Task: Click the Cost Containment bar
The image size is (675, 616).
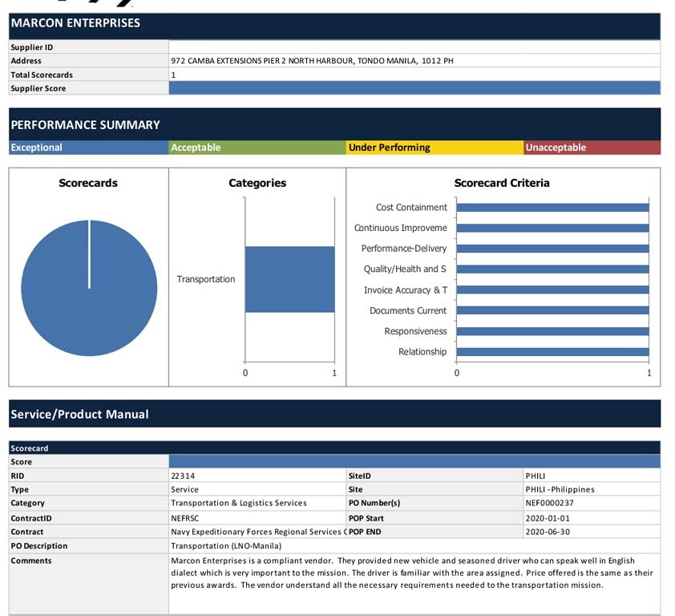Action: tap(552, 208)
